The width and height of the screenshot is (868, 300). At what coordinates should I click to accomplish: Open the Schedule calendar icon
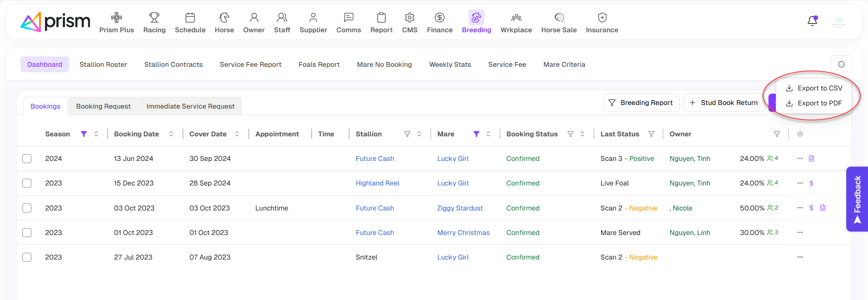[x=190, y=18]
